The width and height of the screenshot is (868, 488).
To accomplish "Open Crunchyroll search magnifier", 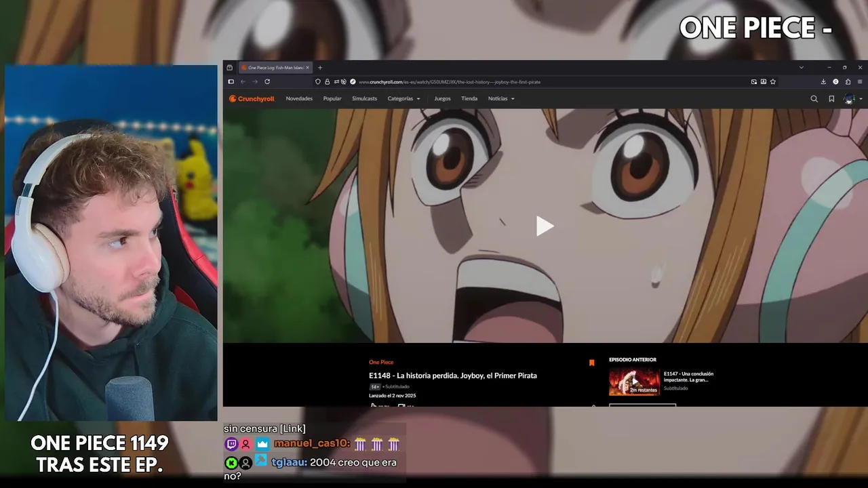I will (x=814, y=99).
